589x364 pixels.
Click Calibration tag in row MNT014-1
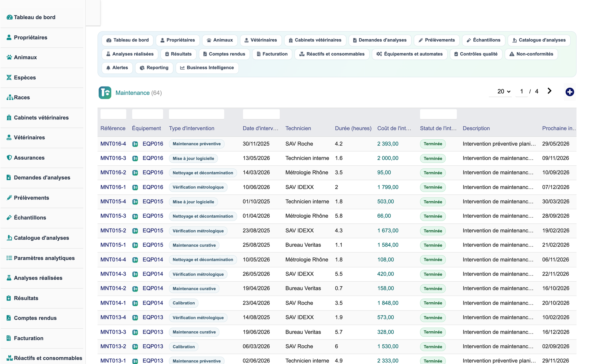tap(184, 303)
